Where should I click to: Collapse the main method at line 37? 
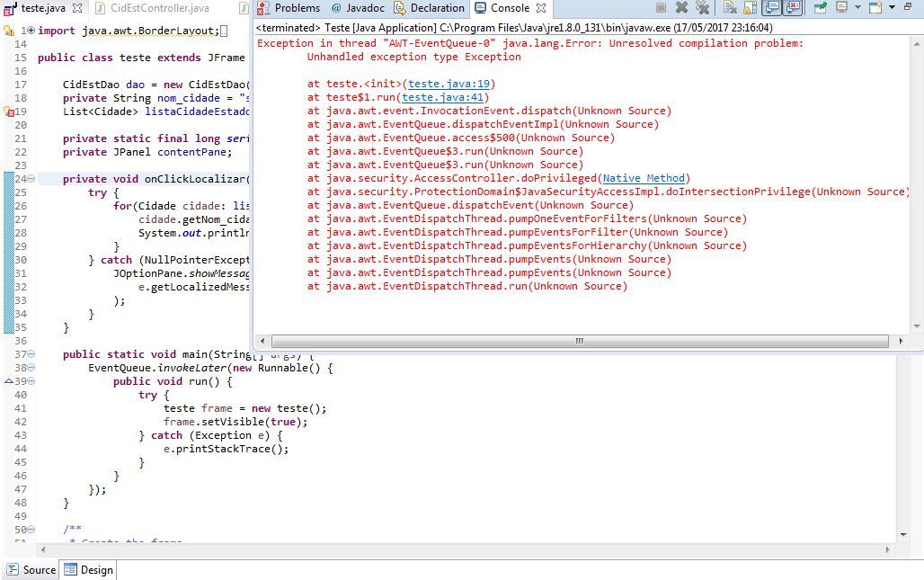[31, 353]
